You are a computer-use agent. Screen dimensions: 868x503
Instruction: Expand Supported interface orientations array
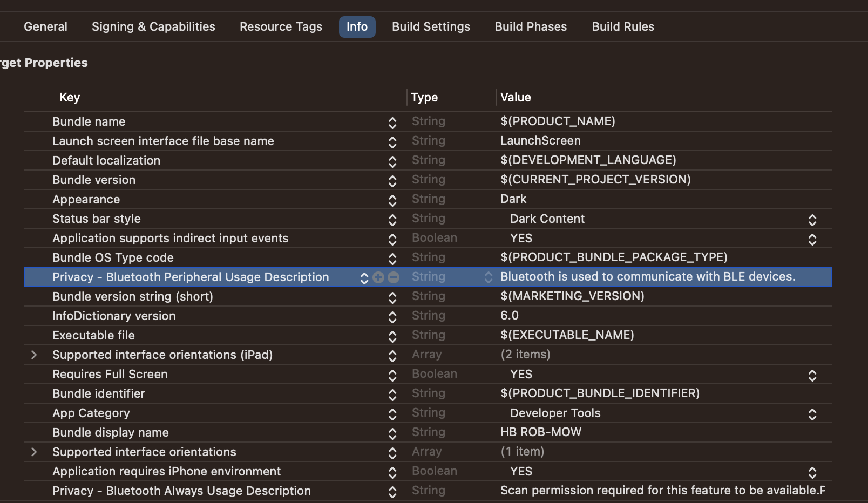coord(34,452)
